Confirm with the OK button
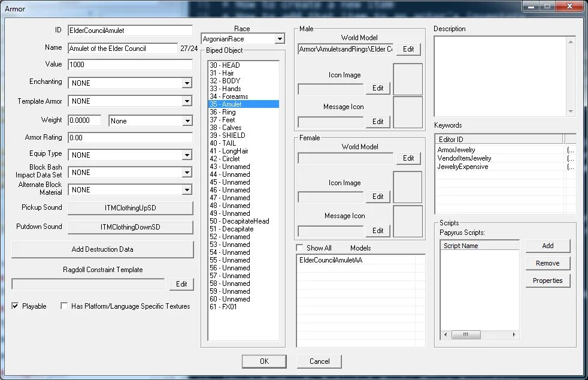This screenshot has height=380, width=588. click(265, 361)
